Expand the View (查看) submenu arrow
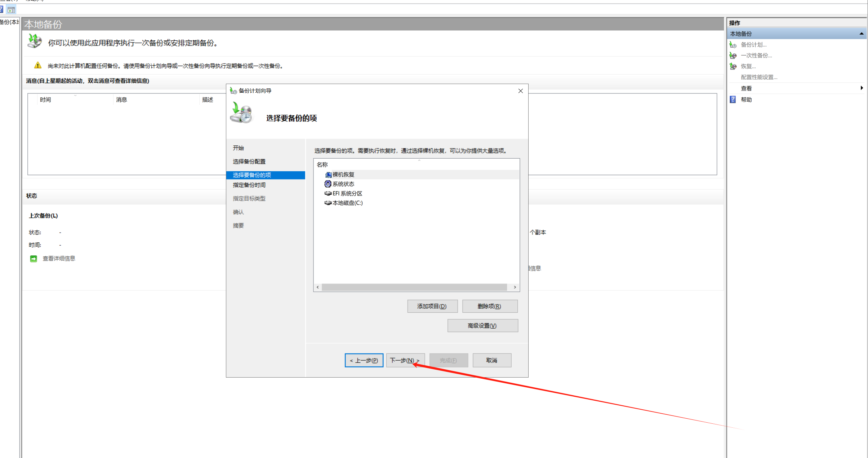The width and height of the screenshot is (868, 458). 862,88
